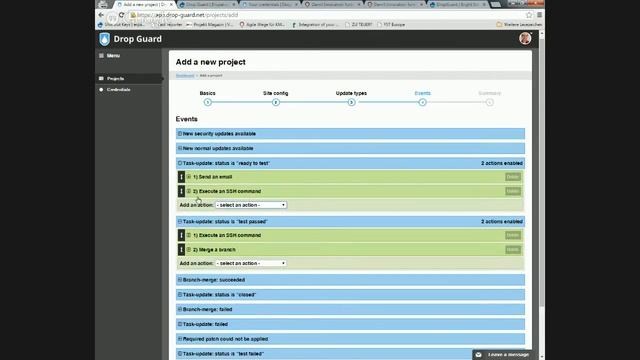Switch to Add a new project browser tab
The image size is (640, 360).
coord(145,4)
